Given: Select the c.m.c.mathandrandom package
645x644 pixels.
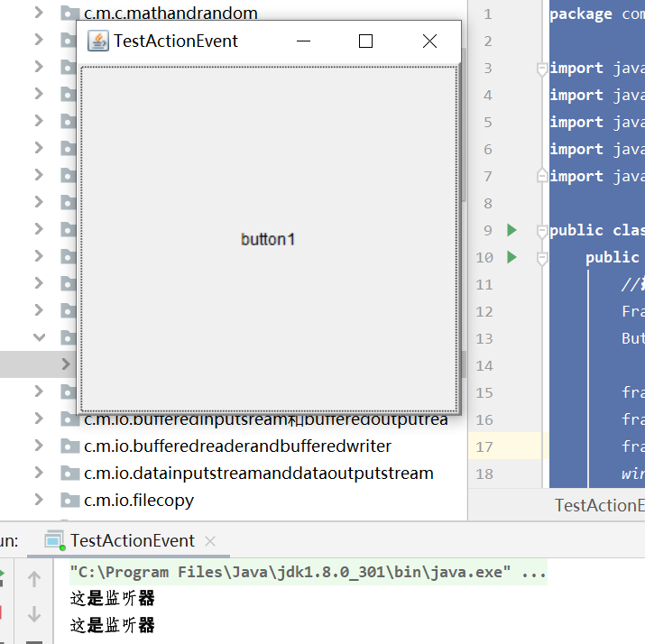Looking at the screenshot, I should [x=170, y=14].
